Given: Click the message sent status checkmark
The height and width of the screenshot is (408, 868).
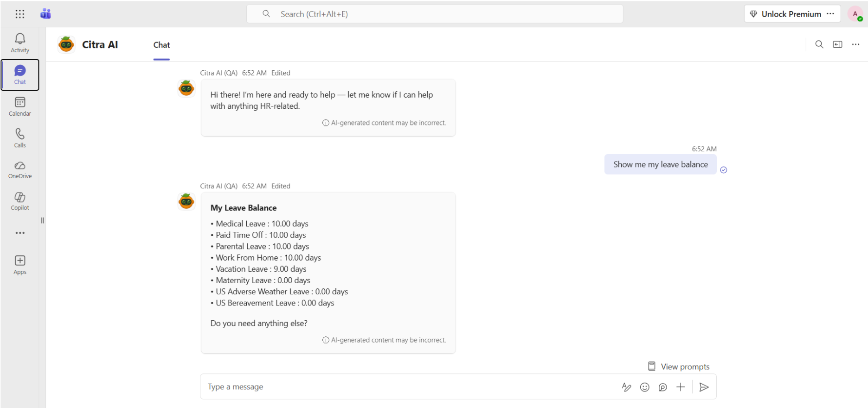Looking at the screenshot, I should coord(724,170).
